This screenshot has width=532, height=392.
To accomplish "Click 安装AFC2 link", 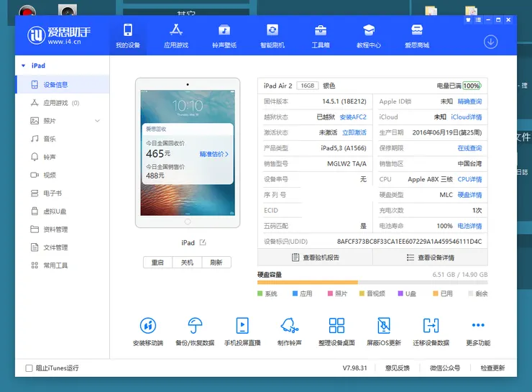I will (353, 117).
